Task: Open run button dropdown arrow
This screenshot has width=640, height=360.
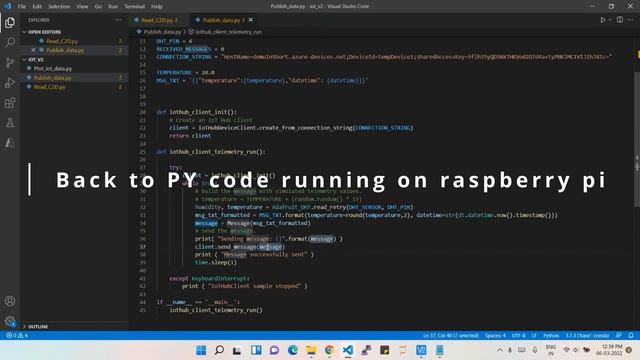Action: coord(610,20)
